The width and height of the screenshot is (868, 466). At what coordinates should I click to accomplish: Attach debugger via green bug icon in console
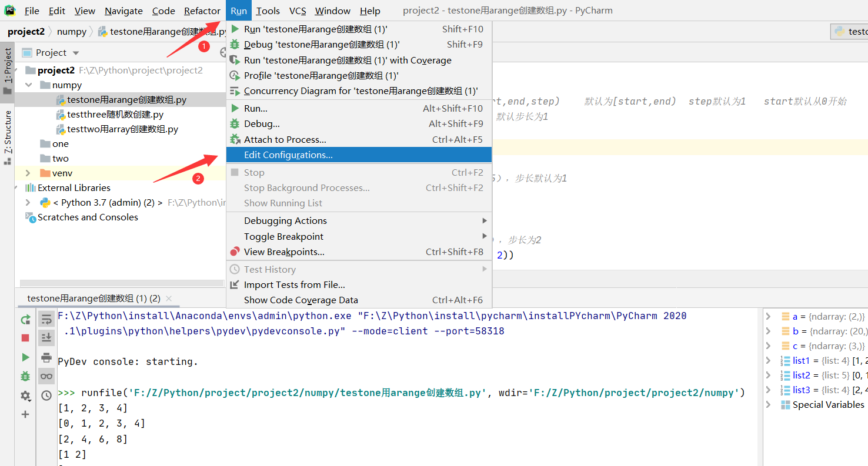coord(25,376)
